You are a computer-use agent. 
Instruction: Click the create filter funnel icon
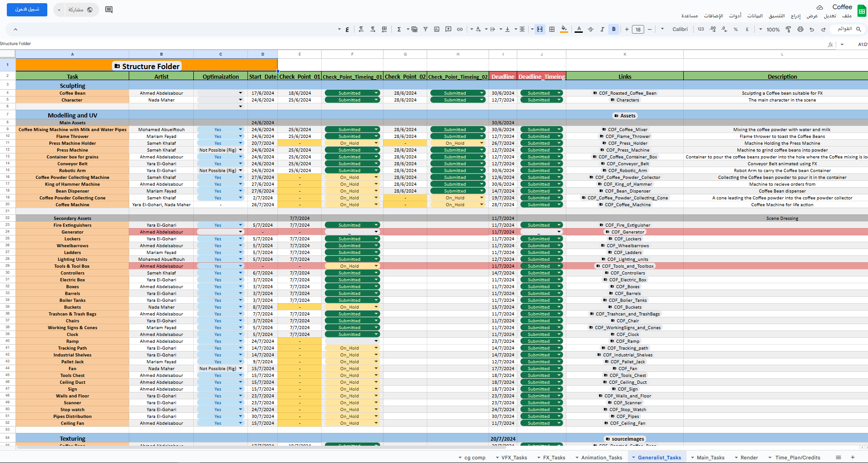(x=425, y=29)
